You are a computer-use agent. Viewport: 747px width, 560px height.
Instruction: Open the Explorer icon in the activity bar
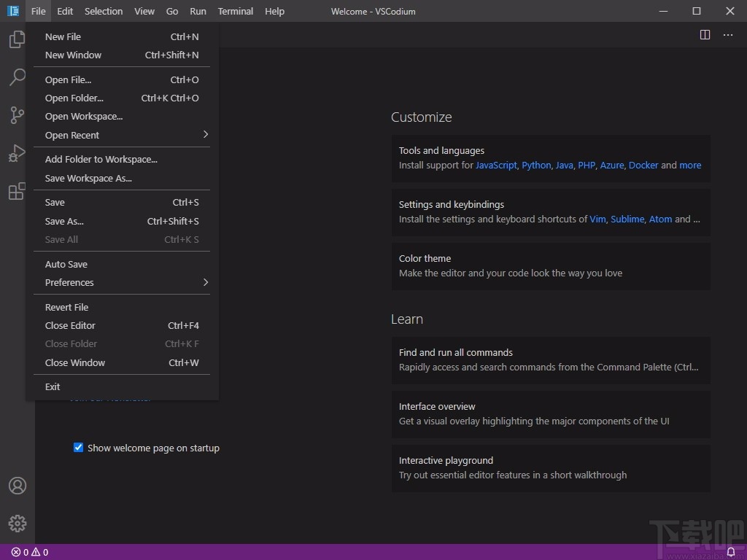click(17, 39)
